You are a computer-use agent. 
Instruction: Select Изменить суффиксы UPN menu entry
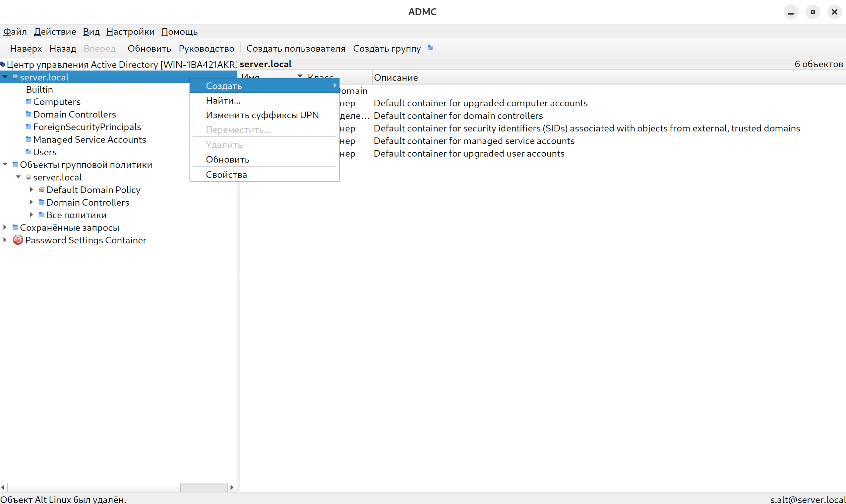tap(262, 115)
